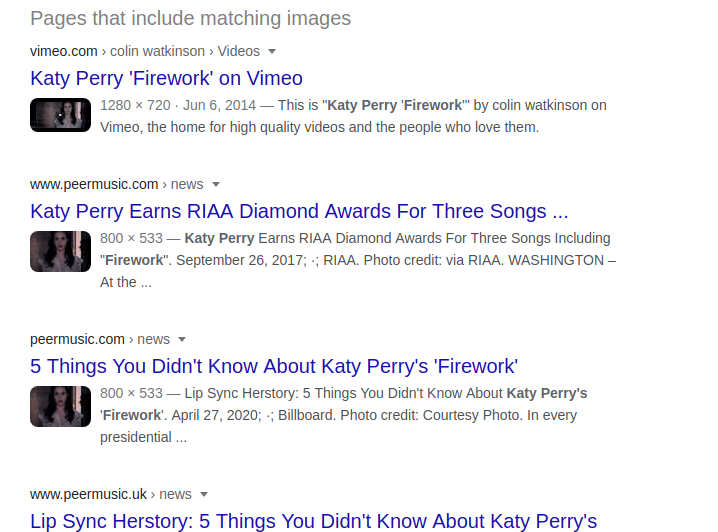718x532 pixels.
Task: Click the 5 Things result image thumbnail
Action: coord(60,407)
